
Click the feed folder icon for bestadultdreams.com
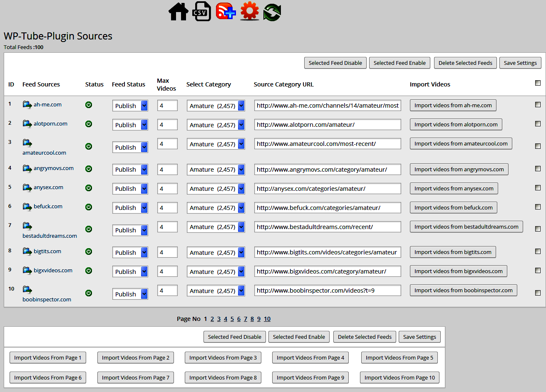(27, 226)
